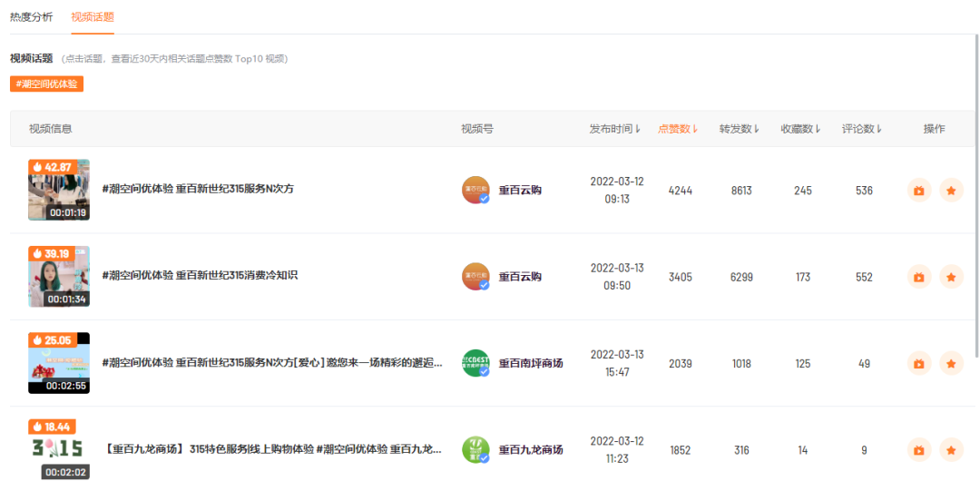The width and height of the screenshot is (980, 491).
Task: Open video title 重百新世纪315消费冷知识
Action: [200, 276]
